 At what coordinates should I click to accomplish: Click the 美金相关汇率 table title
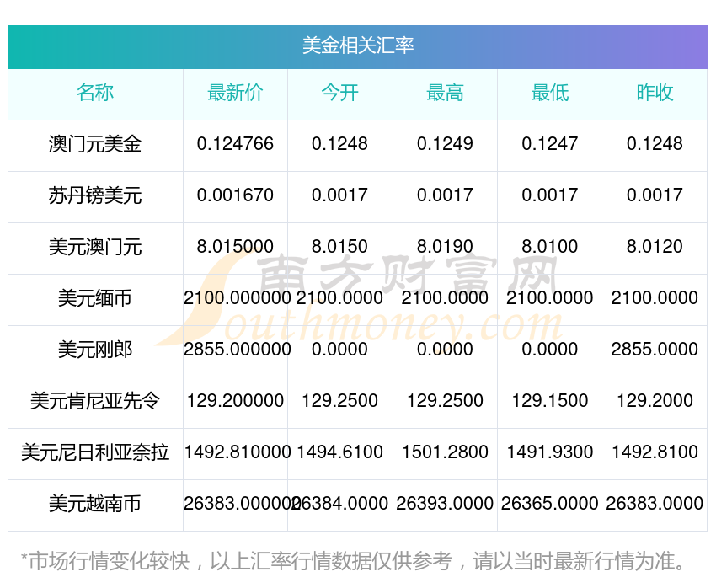(x=358, y=45)
